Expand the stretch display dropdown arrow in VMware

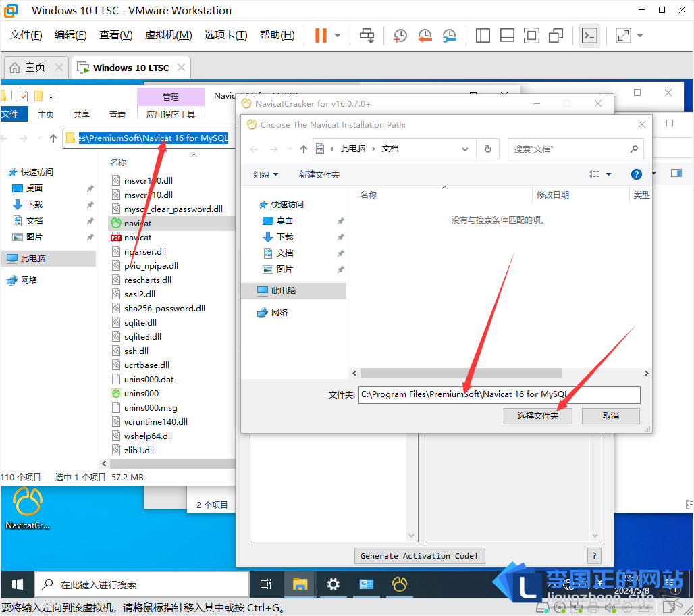(x=640, y=35)
